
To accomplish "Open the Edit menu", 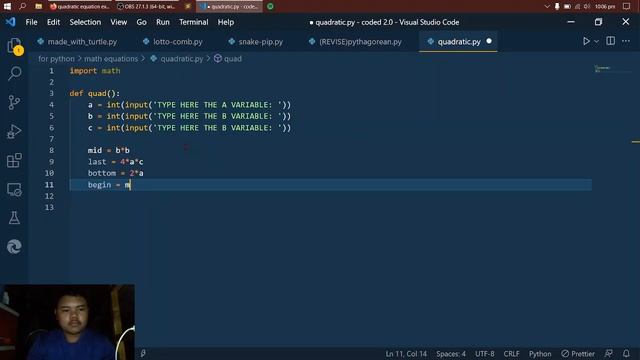I will (x=53, y=22).
